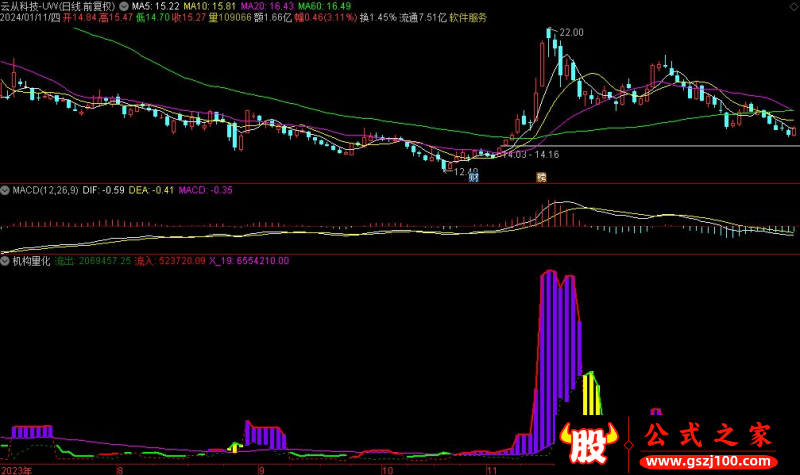Screen dimensions: 800x475
Task: Select the yellow MA10: 15.81 label
Action: click(210, 7)
